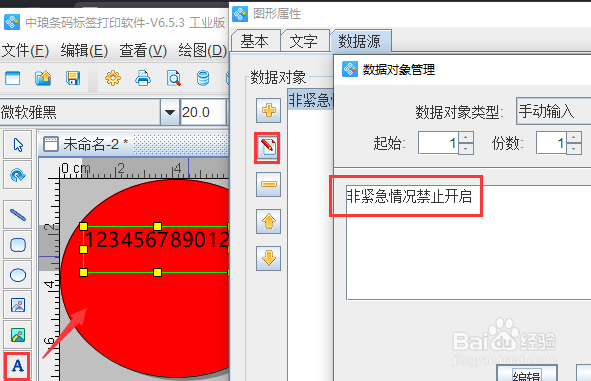Save the label with floppy disk icon

(x=73, y=78)
